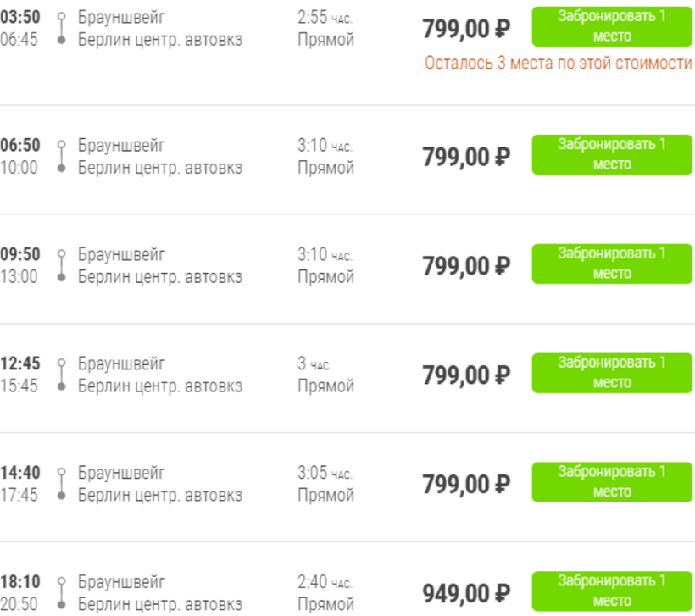This screenshot has height=616, width=695.
Task: Book one seat on the 03:50 bus
Action: 612,27
